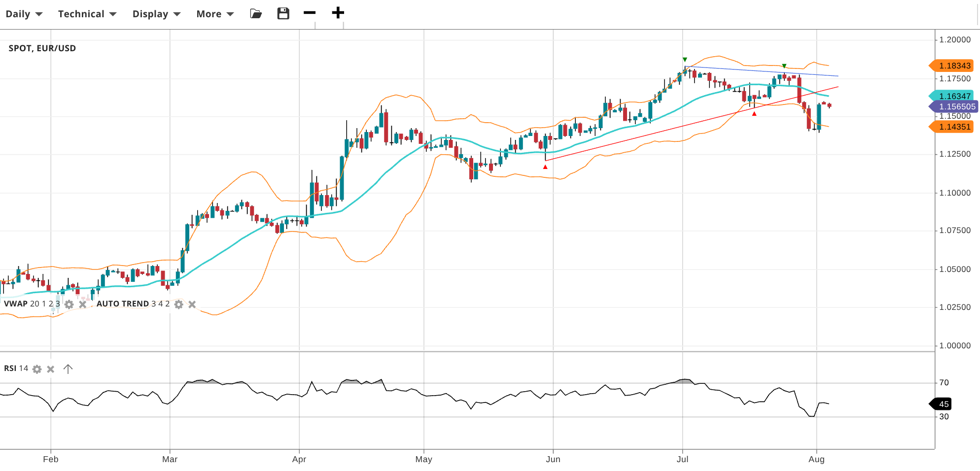The image size is (980, 471).
Task: Click the save chart floppy disk icon
Action: [x=283, y=14]
